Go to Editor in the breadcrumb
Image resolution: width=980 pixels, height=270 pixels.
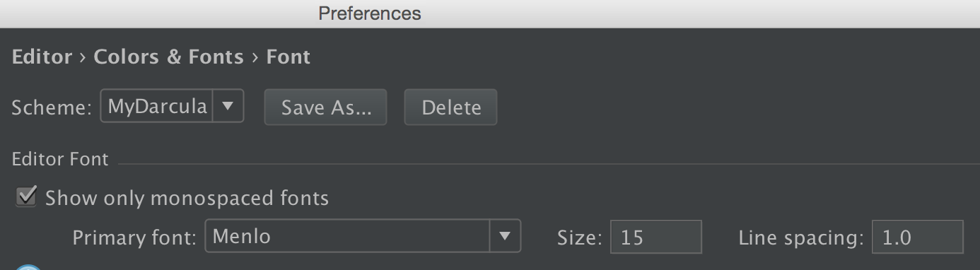coord(42,57)
